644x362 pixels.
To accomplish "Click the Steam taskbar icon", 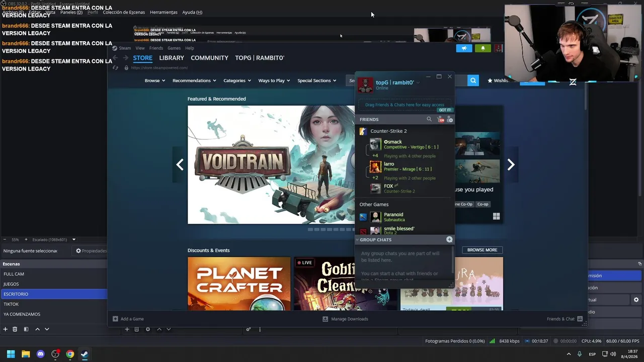I will [85, 354].
